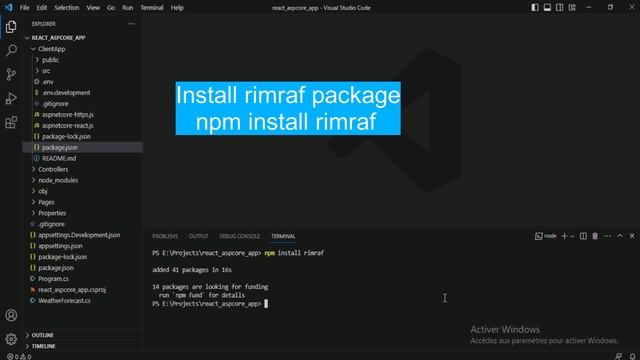Image resolution: width=640 pixels, height=360 pixels.
Task: Open the Manage gear icon
Action: click(x=11, y=339)
